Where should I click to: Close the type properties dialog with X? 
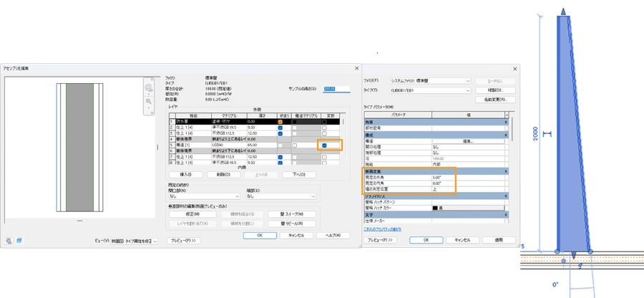coord(514,69)
